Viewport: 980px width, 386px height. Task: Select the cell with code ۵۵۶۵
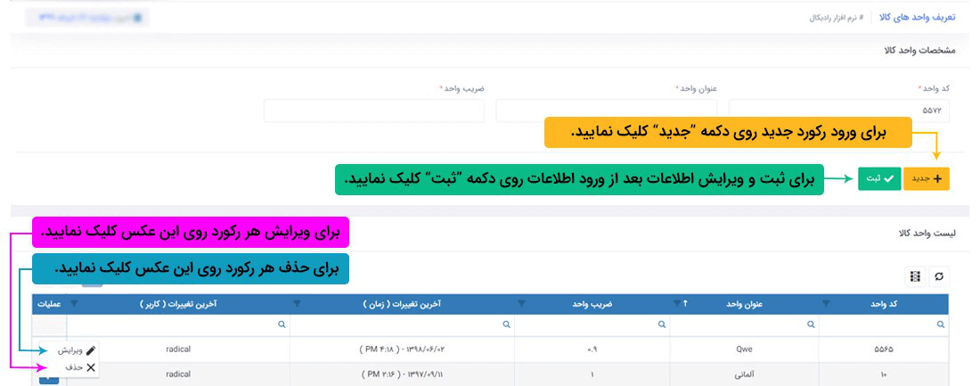[x=884, y=349]
